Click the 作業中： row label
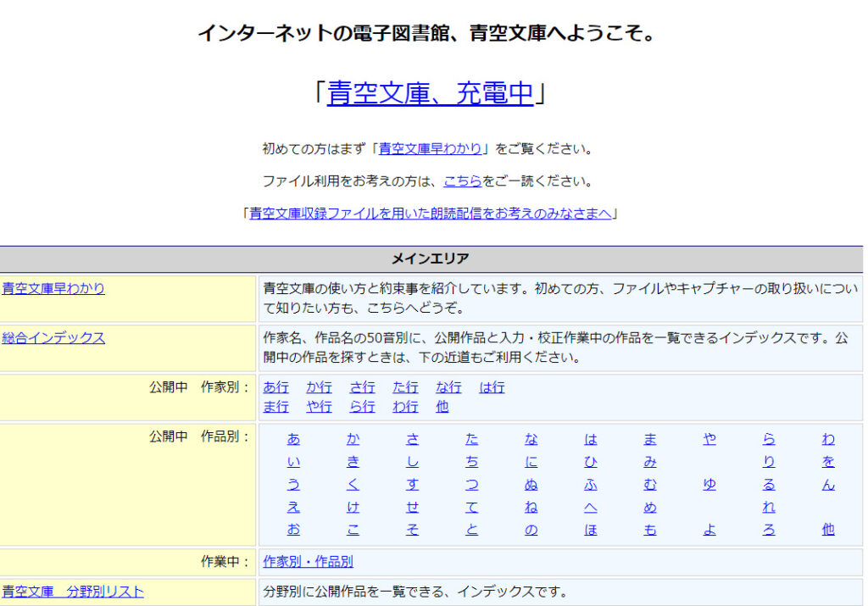The width and height of the screenshot is (868, 606). (x=225, y=562)
